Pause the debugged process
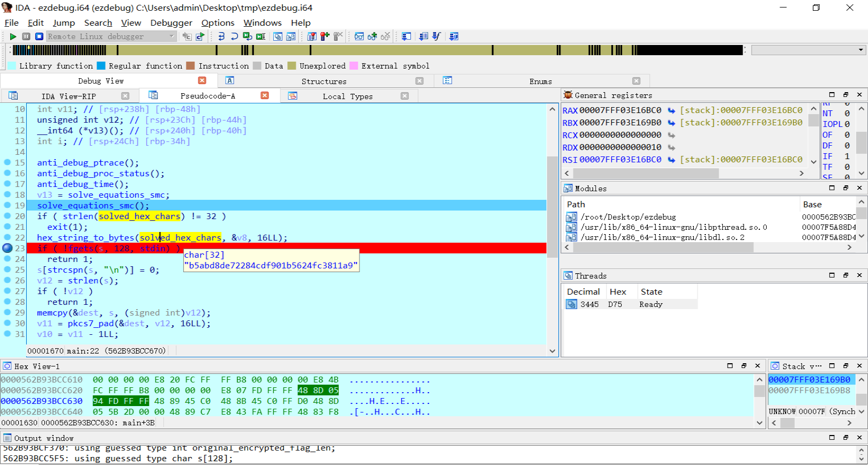 point(26,36)
